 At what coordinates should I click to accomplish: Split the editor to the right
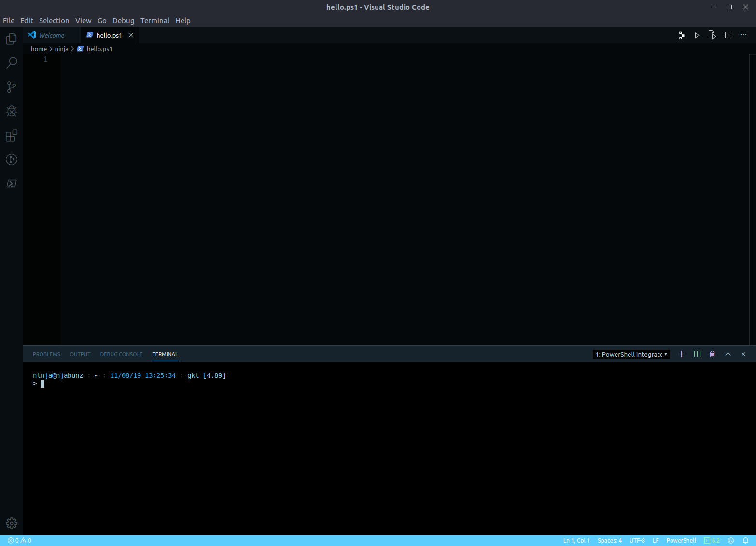click(x=728, y=35)
